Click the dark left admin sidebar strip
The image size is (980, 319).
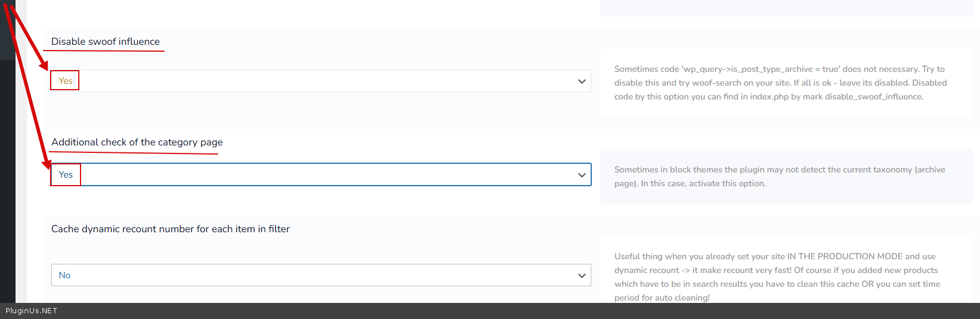pos(7,172)
